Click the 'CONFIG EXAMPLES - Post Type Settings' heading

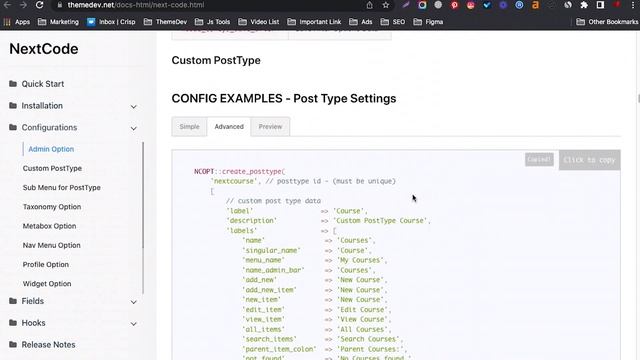pyautogui.click(x=284, y=98)
